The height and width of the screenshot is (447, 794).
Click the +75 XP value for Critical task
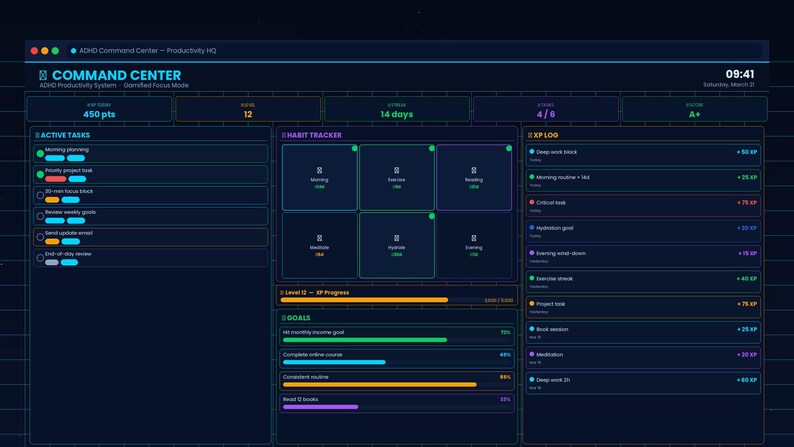click(x=747, y=202)
